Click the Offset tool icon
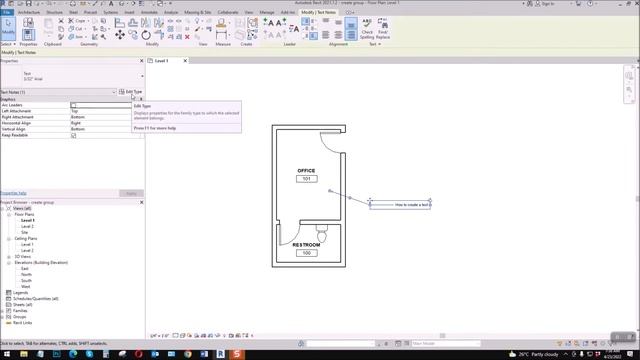This screenshot has height=360, width=640. [x=133, y=22]
